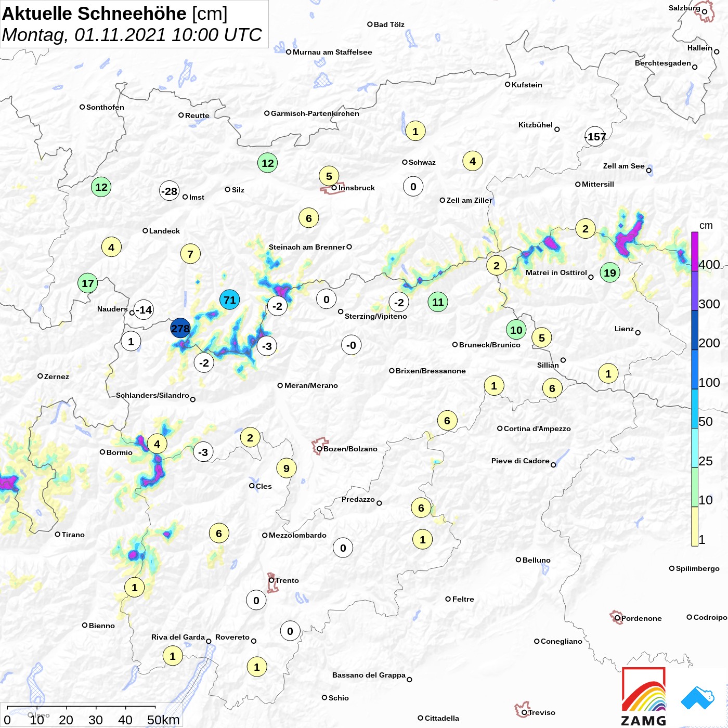
Task: Select the 17 cm station marker
Action: [x=88, y=283]
